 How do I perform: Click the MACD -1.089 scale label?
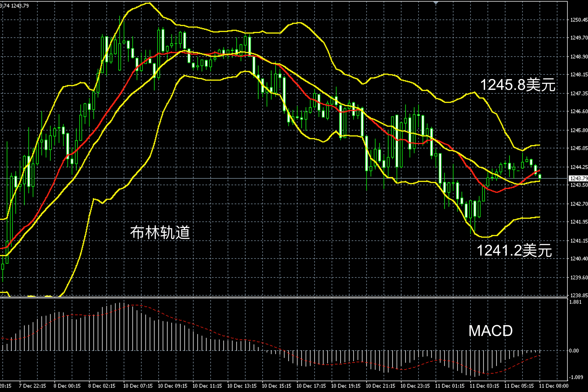576,377
